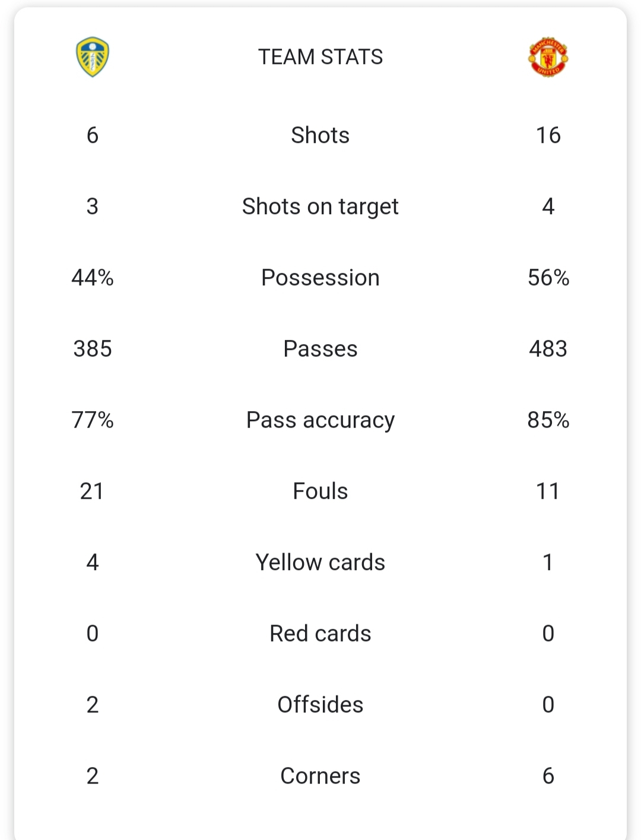Select Leeds' 77% pass accuracy value
Viewport: 641px width, 840px height.
pyautogui.click(x=93, y=420)
